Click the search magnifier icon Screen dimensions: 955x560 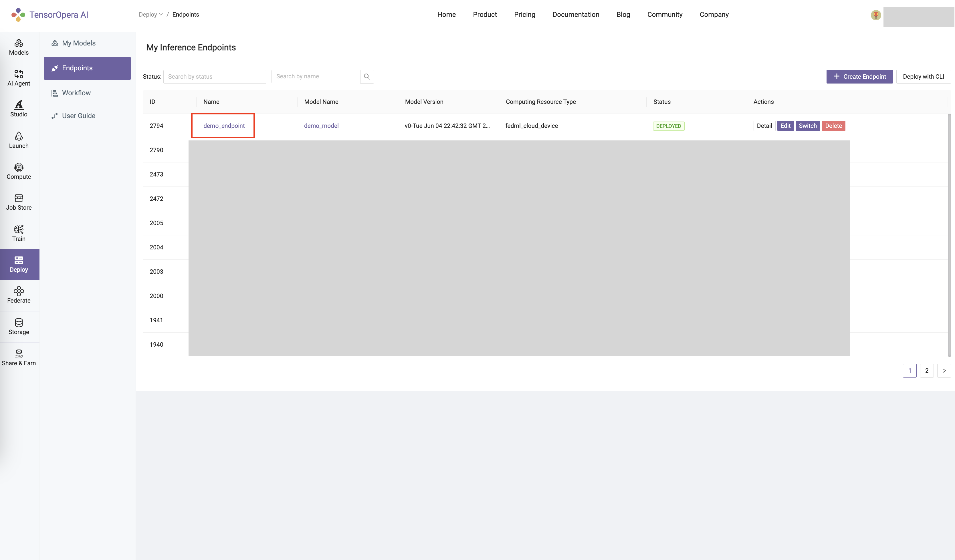366,77
